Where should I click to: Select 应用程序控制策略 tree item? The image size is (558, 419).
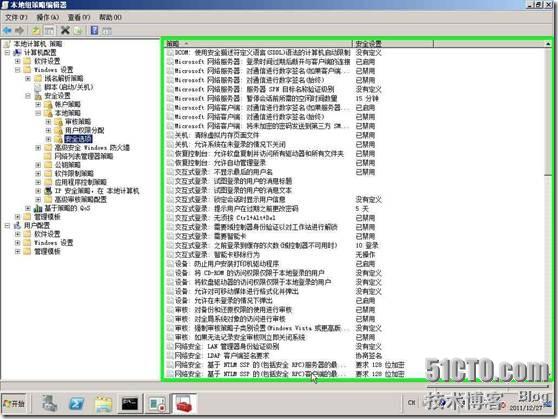(x=80, y=182)
